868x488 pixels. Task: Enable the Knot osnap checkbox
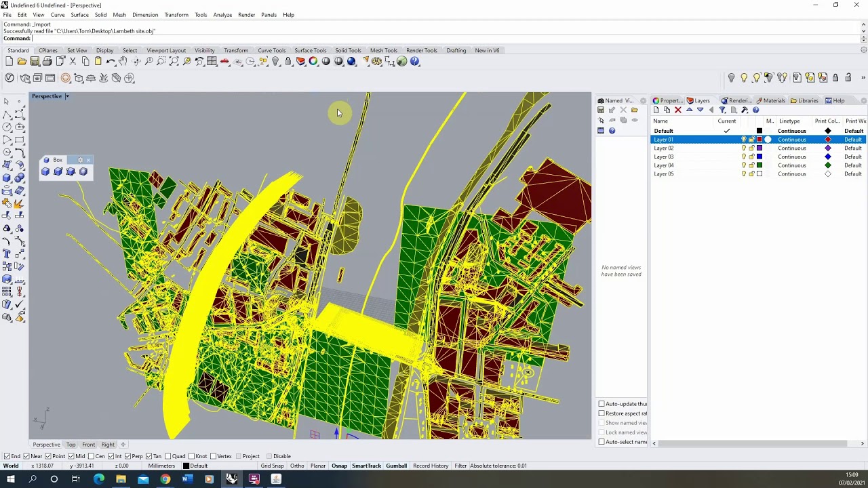click(x=192, y=456)
